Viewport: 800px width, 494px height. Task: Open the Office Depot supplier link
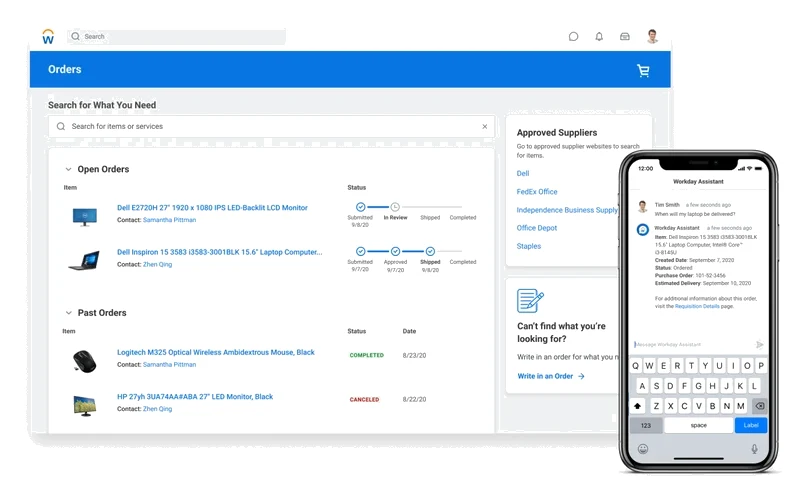pyautogui.click(x=537, y=228)
